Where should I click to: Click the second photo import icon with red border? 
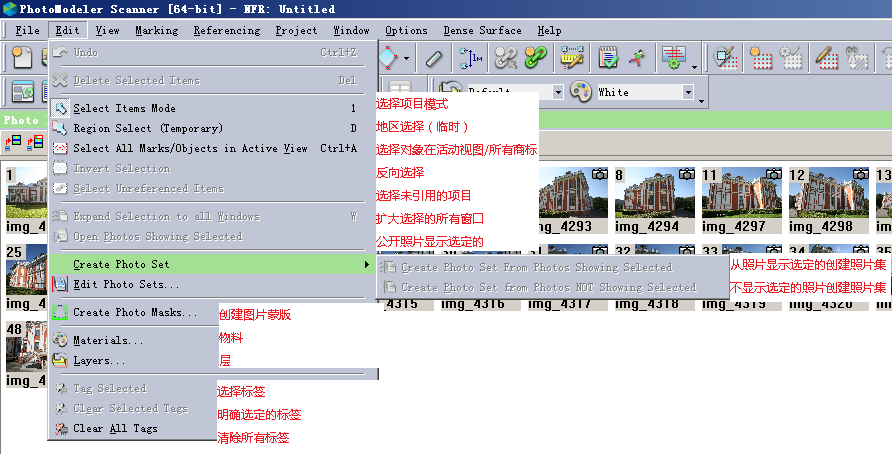click(x=35, y=142)
